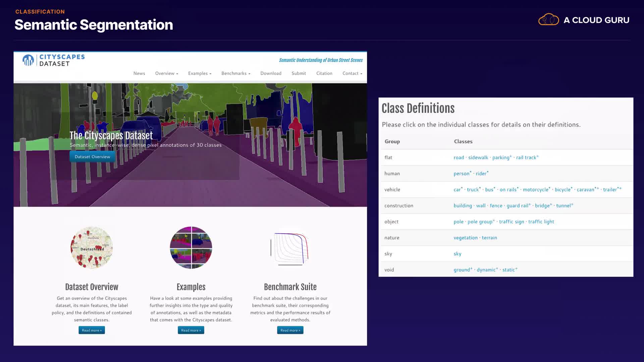This screenshot has width=644, height=362.
Task: Open the vegetation class link
Action: tap(465, 238)
